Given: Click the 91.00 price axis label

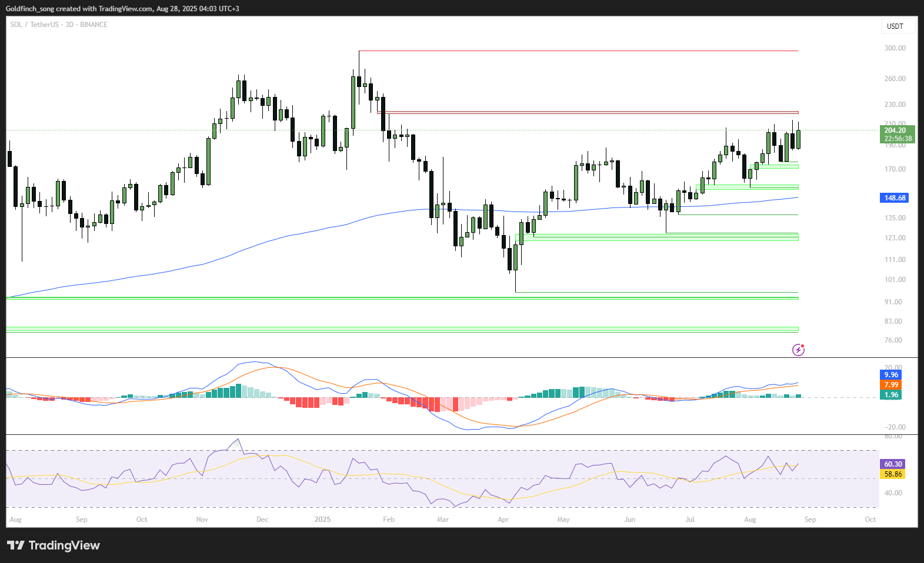Looking at the screenshot, I should (893, 302).
